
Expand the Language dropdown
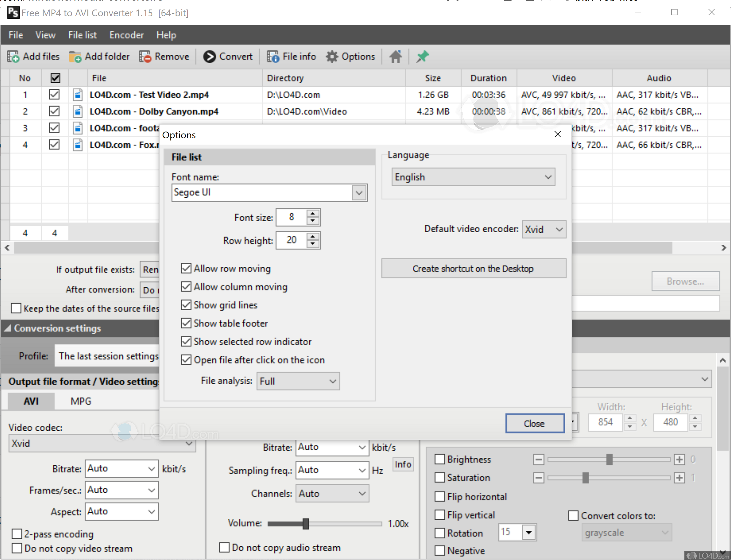click(x=548, y=177)
